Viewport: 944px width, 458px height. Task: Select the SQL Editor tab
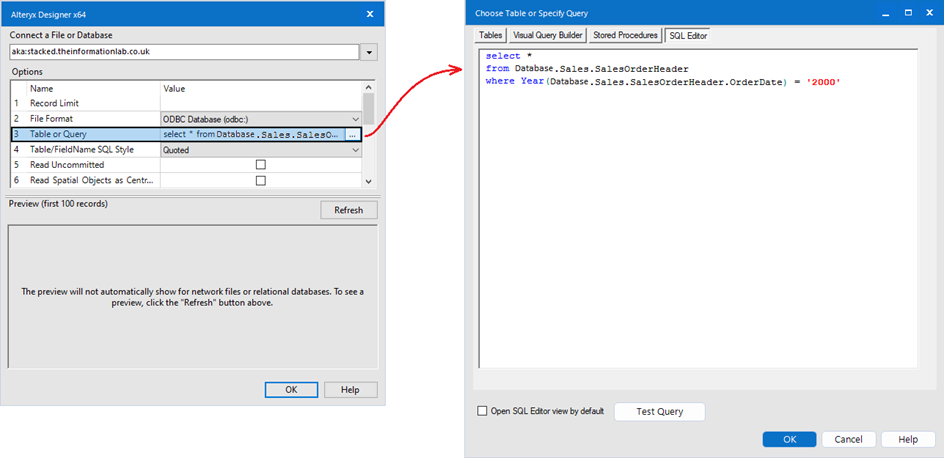point(689,36)
